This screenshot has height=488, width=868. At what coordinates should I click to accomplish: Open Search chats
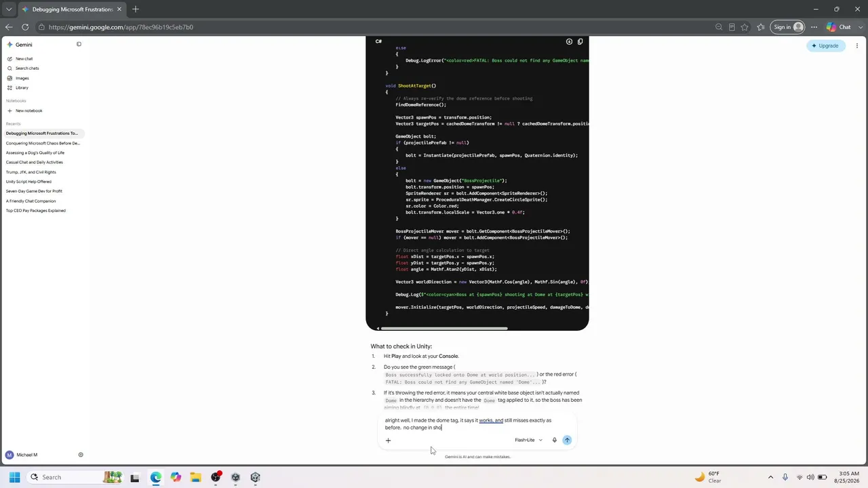coord(27,68)
